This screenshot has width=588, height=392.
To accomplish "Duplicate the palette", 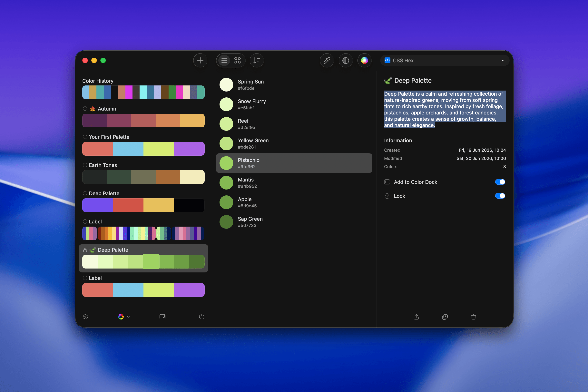I will pos(445,317).
